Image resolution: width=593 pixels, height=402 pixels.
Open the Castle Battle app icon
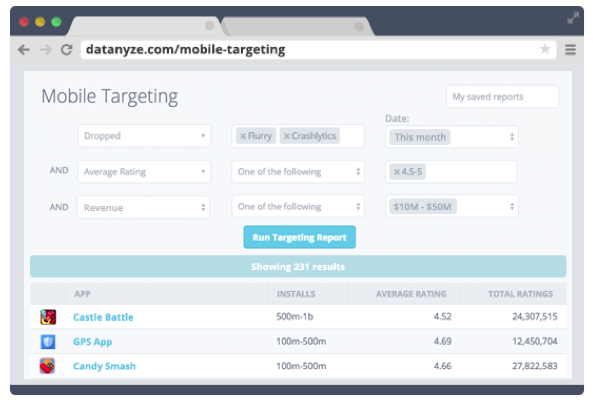(48, 317)
